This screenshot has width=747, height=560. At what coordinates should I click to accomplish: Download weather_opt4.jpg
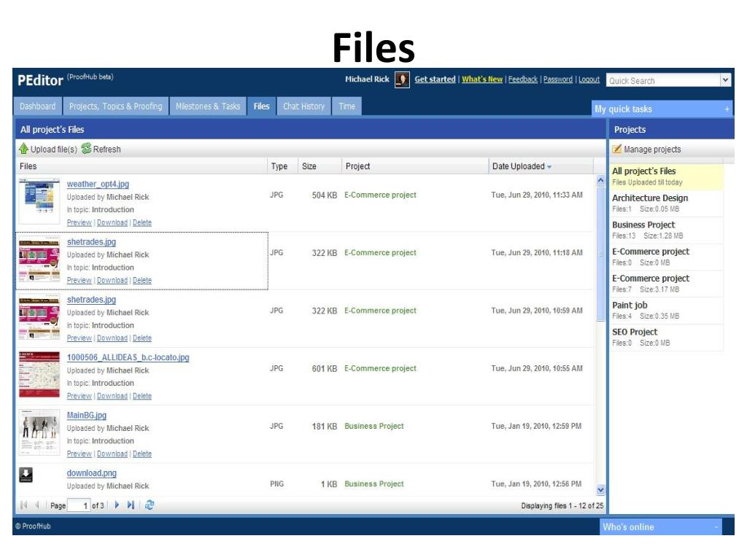(112, 222)
